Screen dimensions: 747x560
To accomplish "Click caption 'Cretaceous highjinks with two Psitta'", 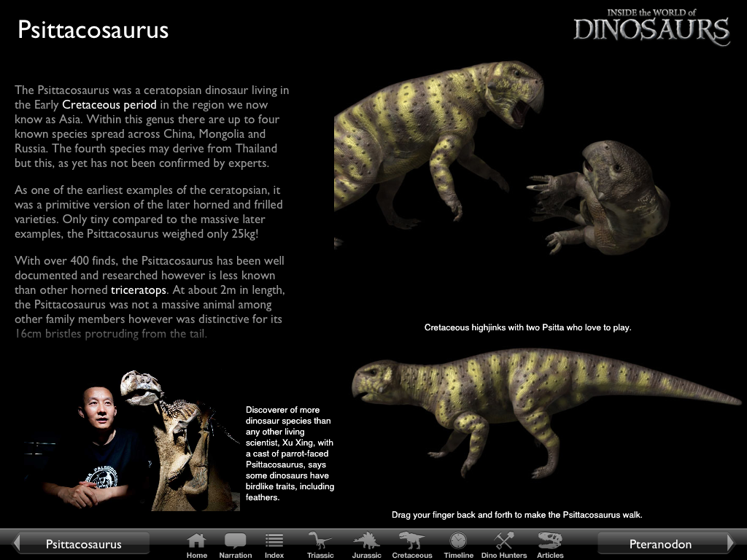I will click(528, 327).
